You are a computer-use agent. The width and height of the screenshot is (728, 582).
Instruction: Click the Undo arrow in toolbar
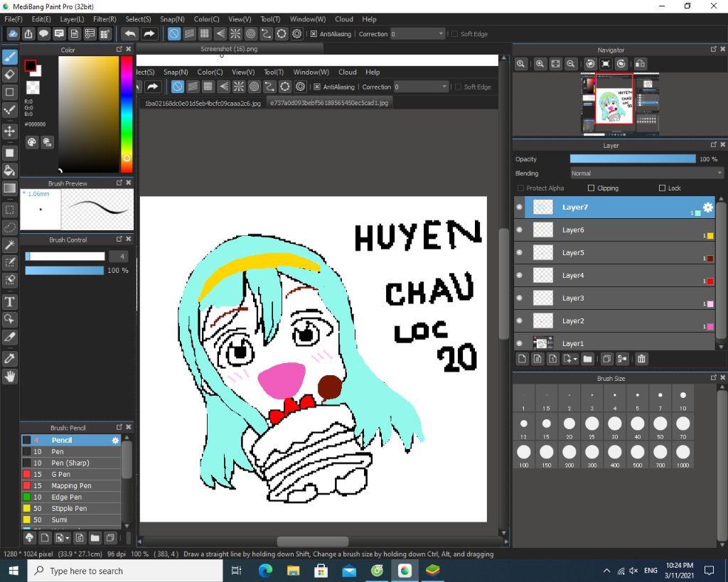[130, 34]
